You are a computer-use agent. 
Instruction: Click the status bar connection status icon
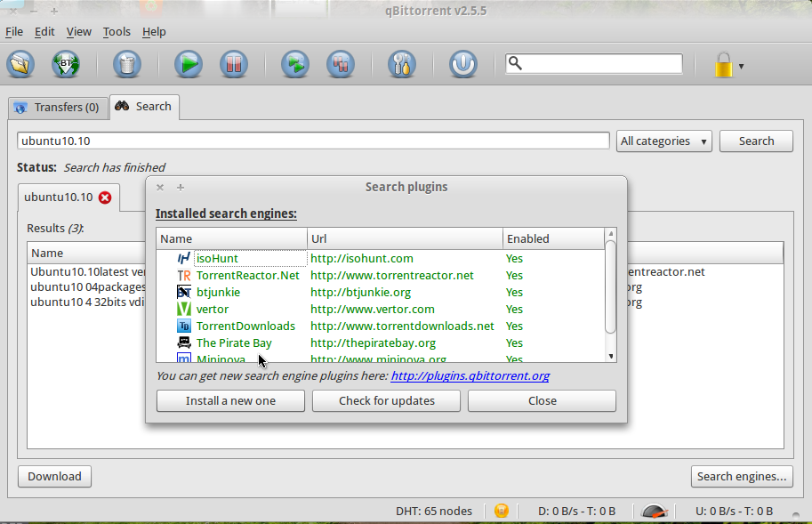[x=502, y=511]
